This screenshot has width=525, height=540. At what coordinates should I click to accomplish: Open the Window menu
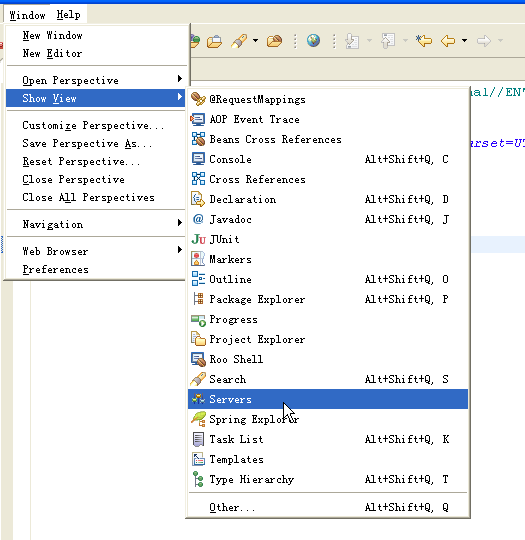click(x=27, y=15)
